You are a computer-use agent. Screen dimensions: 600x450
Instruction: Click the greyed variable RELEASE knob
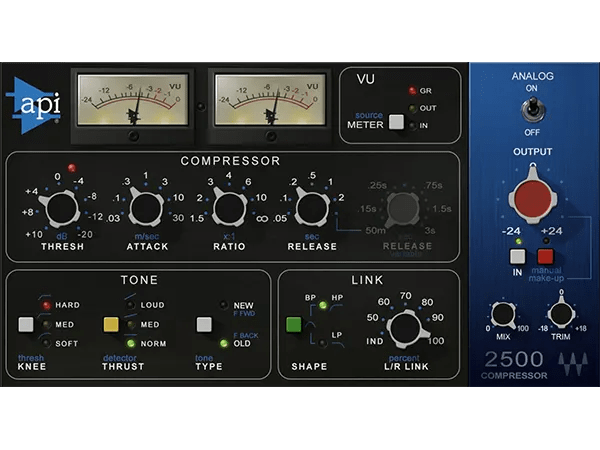tap(403, 209)
